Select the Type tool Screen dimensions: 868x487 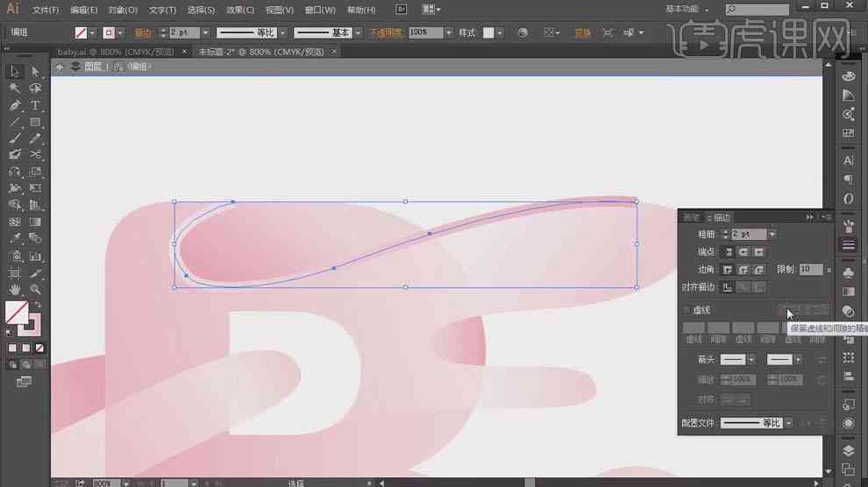click(x=35, y=105)
